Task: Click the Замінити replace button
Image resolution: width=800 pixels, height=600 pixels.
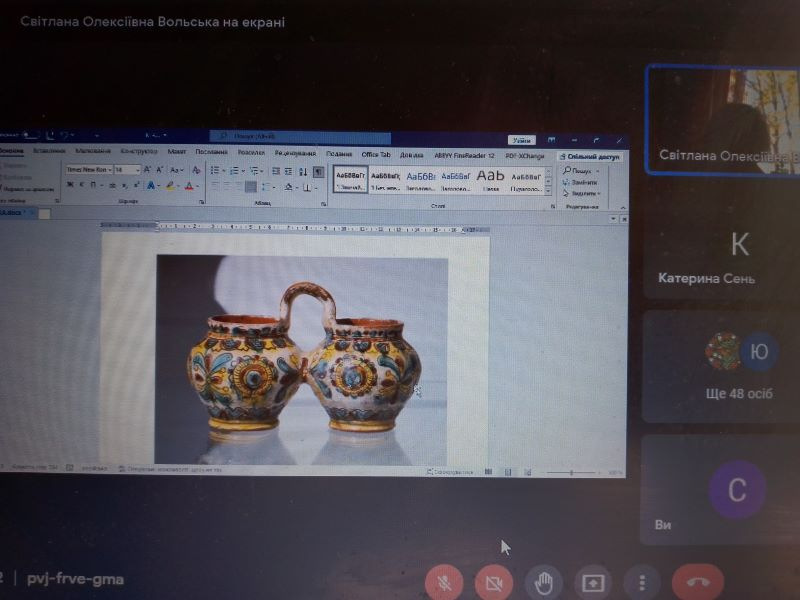Action: point(580,182)
